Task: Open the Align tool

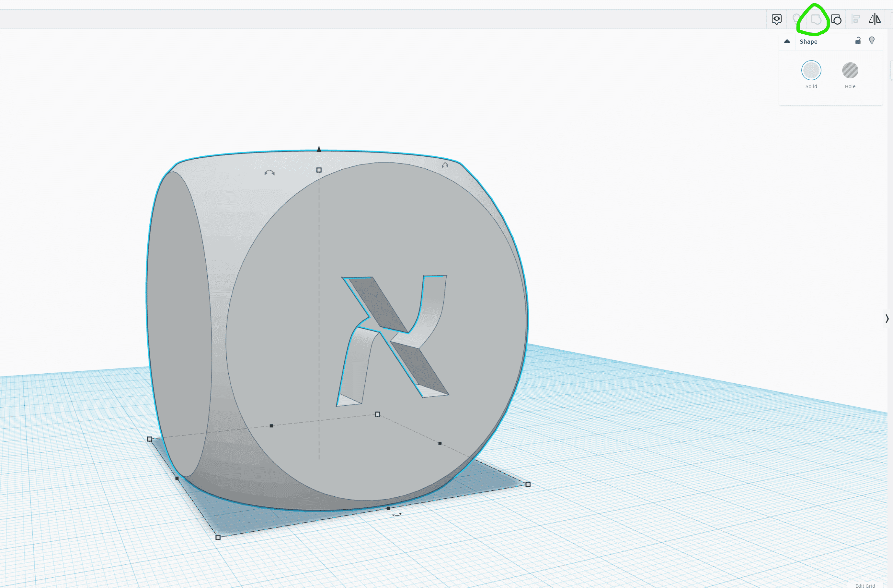Action: [855, 19]
